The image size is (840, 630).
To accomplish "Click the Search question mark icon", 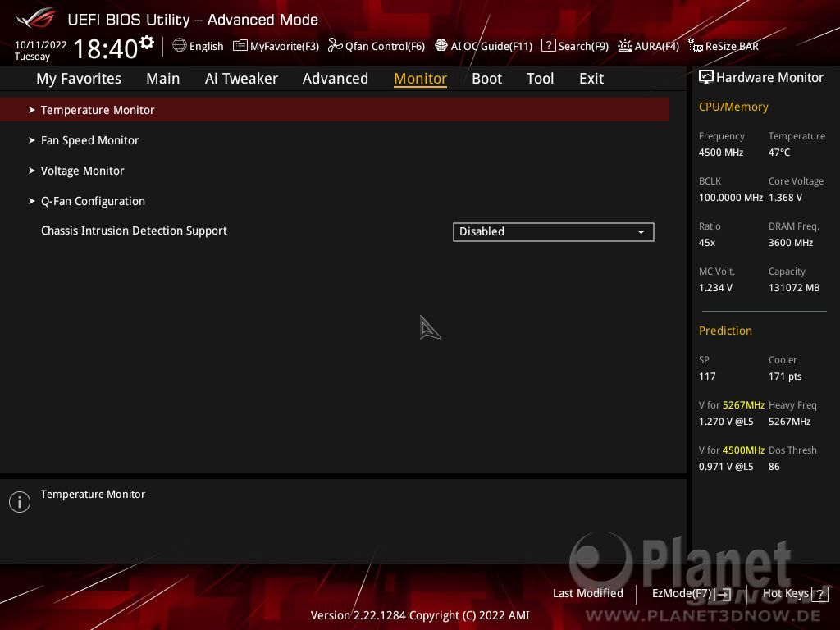I will tap(548, 46).
